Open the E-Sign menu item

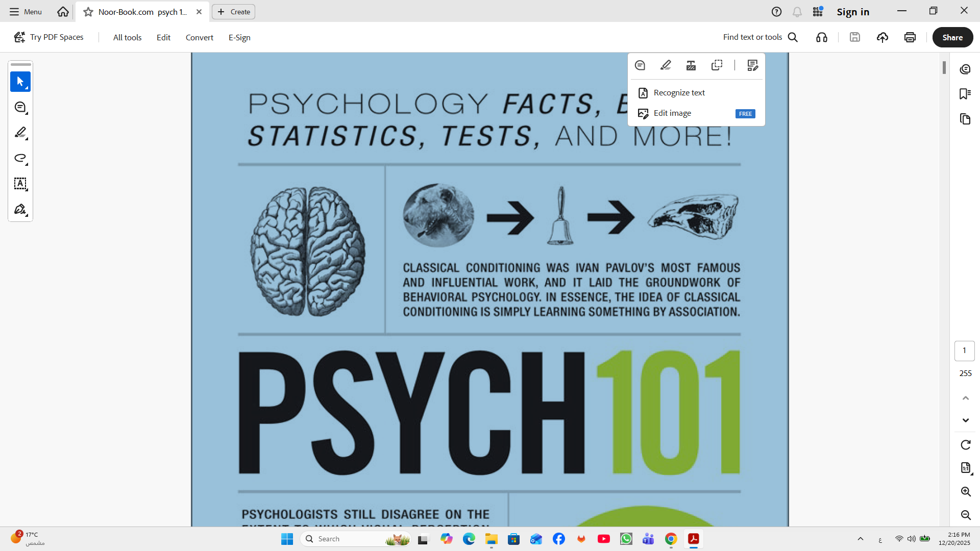239,37
